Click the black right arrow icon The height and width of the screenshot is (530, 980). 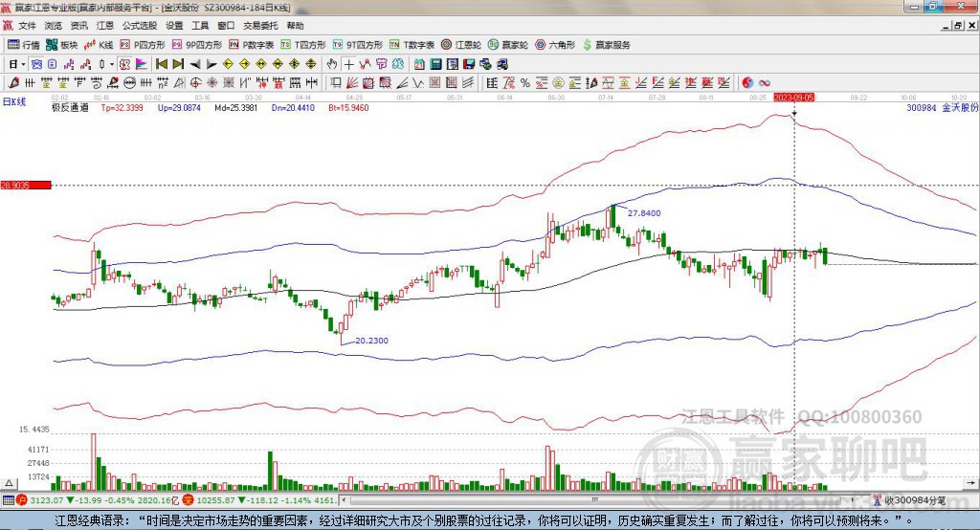click(x=212, y=64)
